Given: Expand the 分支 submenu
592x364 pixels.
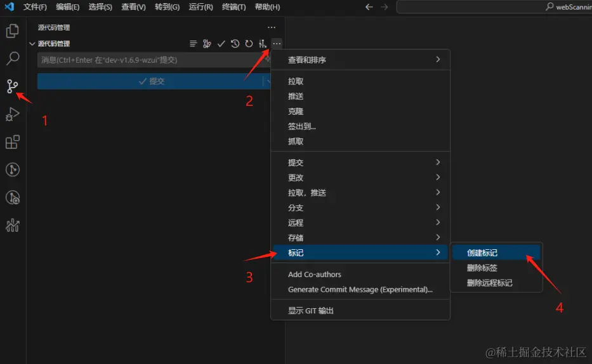Looking at the screenshot, I should [360, 208].
